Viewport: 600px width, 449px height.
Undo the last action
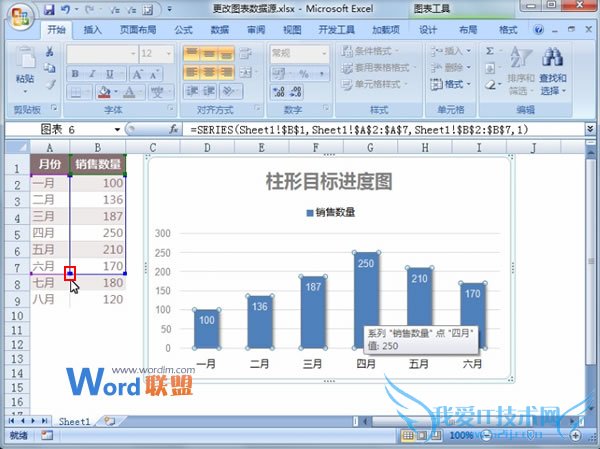[65, 10]
